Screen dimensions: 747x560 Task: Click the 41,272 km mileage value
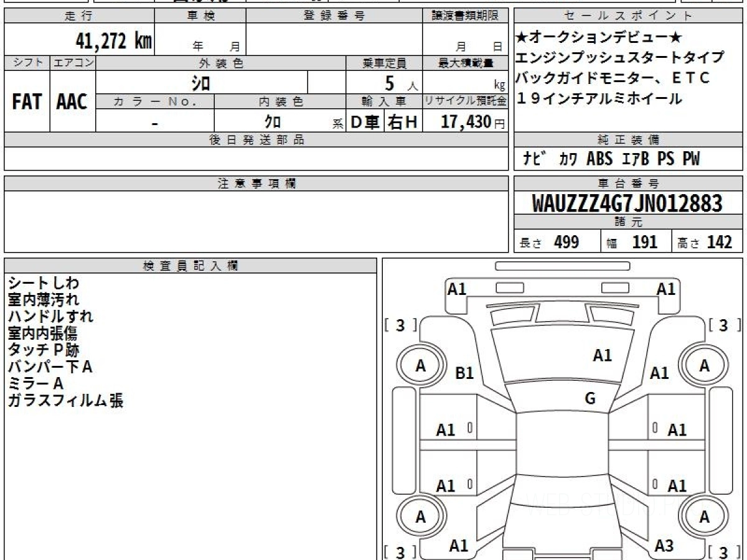click(113, 41)
